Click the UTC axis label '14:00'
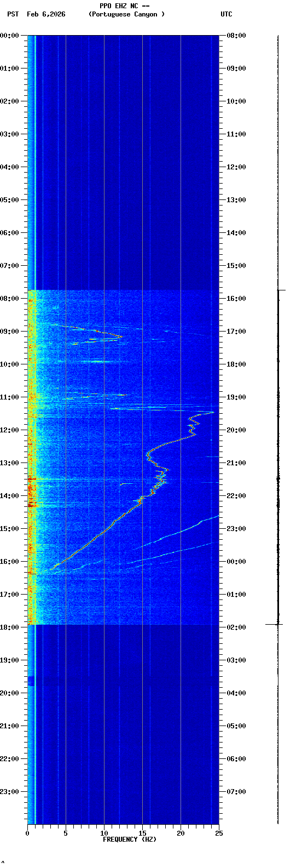 tap(236, 233)
